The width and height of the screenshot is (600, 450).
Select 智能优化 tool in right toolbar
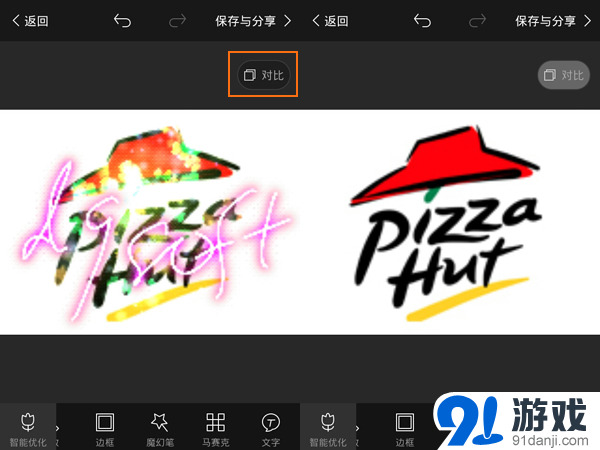tap(328, 429)
